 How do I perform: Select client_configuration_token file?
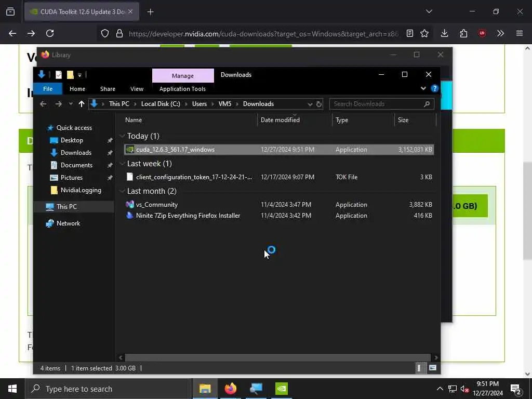pos(279,177)
